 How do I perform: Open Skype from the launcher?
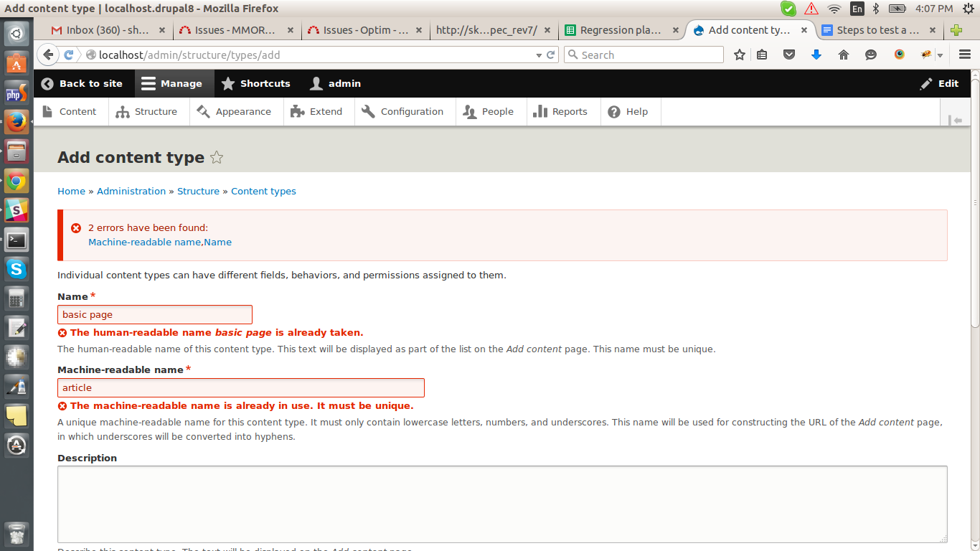pos(17,269)
